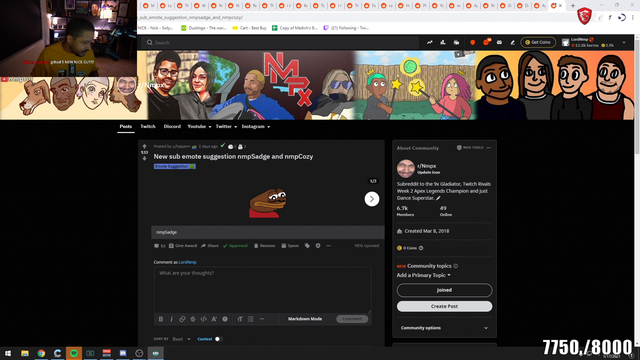Open the Windows Start menu
Viewport: 640px width, 360px height.
tap(8, 353)
